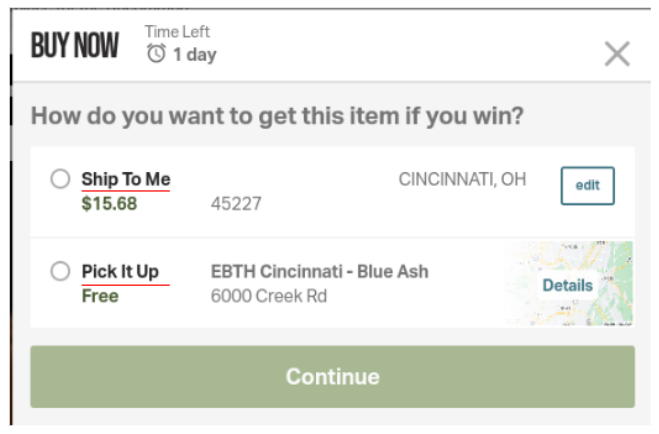Click the alarm clock time-left icon
Image resolution: width=659 pixels, height=434 pixels.
(156, 54)
